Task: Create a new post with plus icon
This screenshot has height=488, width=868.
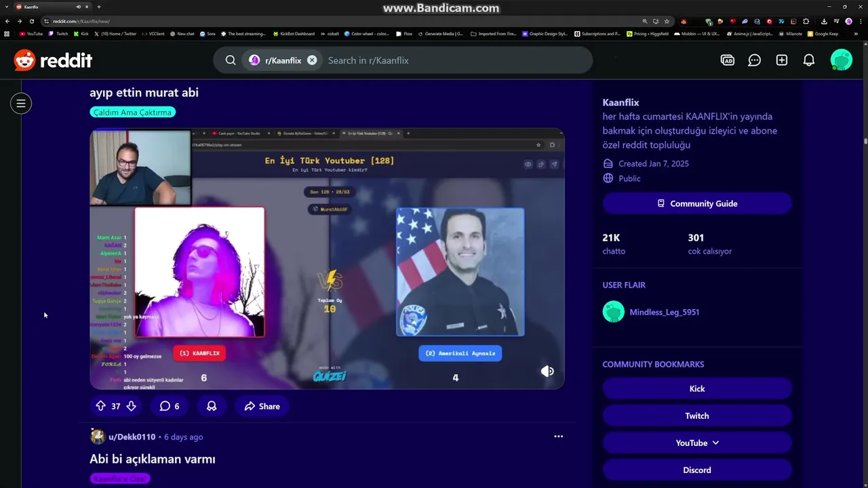Action: tap(782, 60)
